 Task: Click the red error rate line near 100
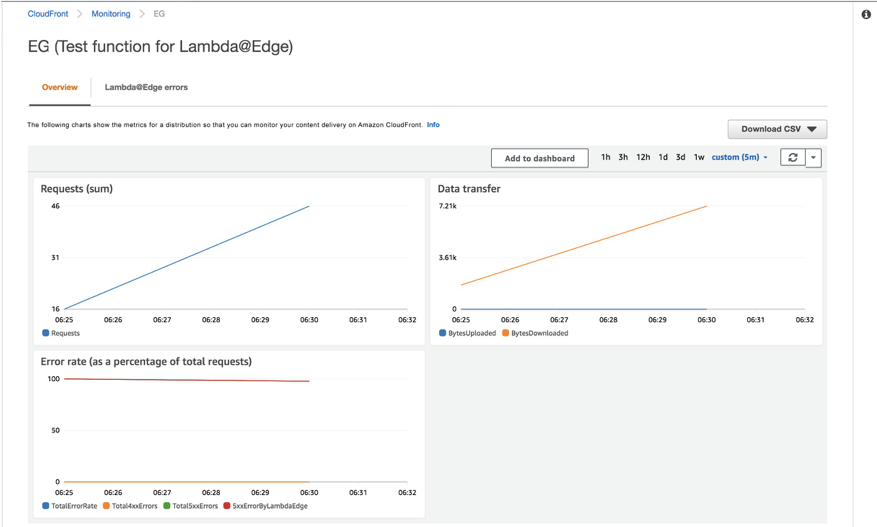tap(187, 380)
